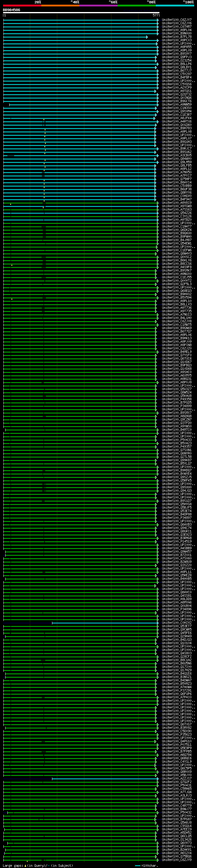Select the UniRef100_A9PCX3 label
Image resolution: width=197 pixels, height=868 pixels.
point(176,40)
